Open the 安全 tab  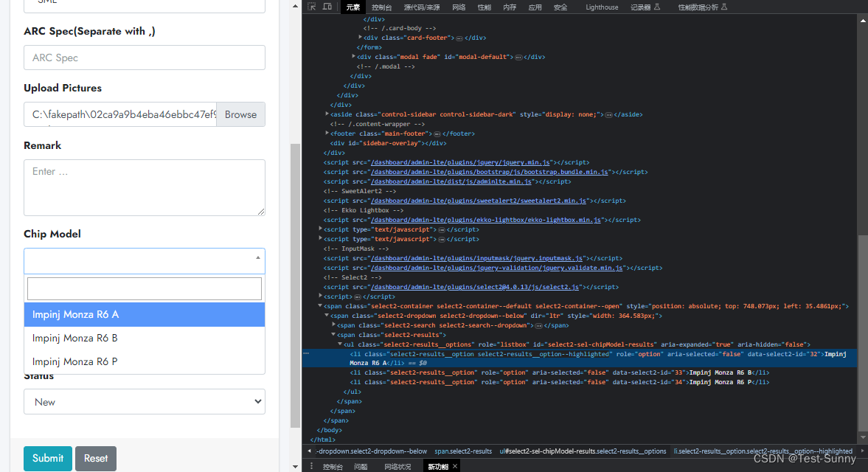(x=560, y=7)
